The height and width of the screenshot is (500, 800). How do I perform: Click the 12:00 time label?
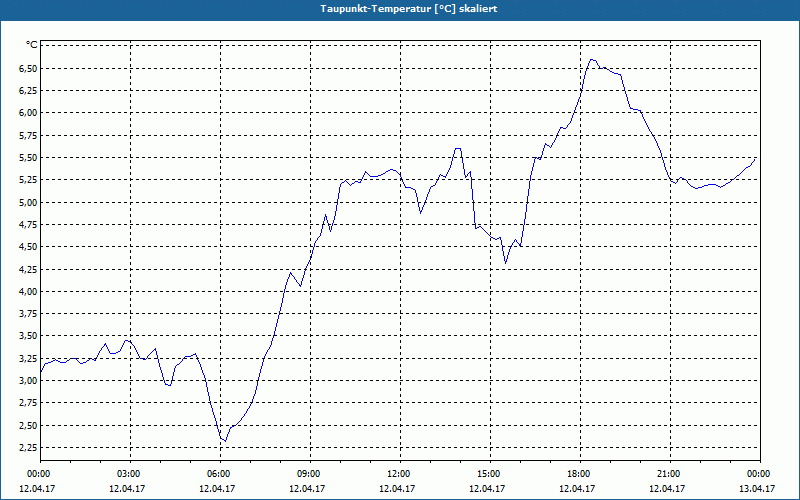[400, 474]
